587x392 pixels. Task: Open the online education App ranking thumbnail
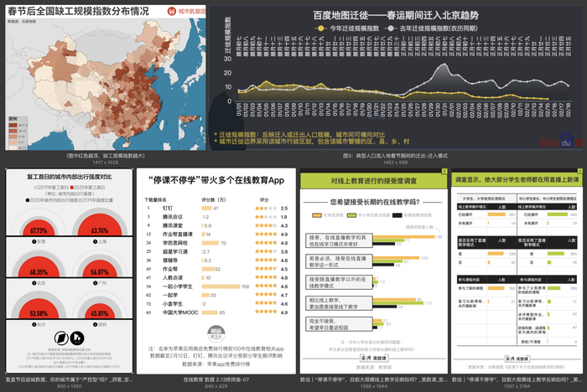[216, 271]
